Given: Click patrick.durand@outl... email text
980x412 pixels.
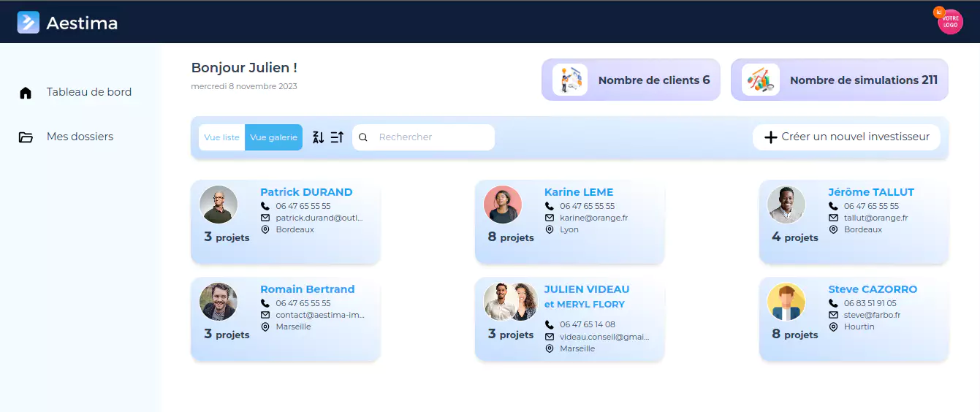Looking at the screenshot, I should 319,218.
